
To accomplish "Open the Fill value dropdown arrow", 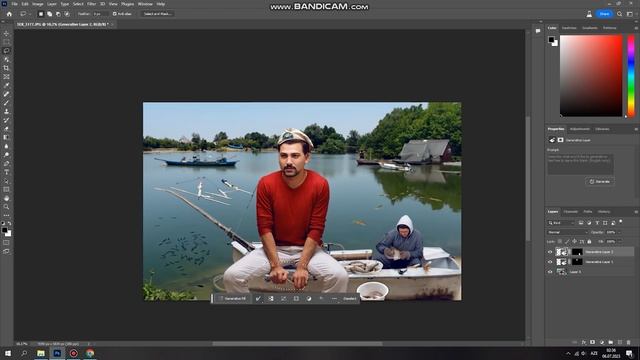I will 619,242.
